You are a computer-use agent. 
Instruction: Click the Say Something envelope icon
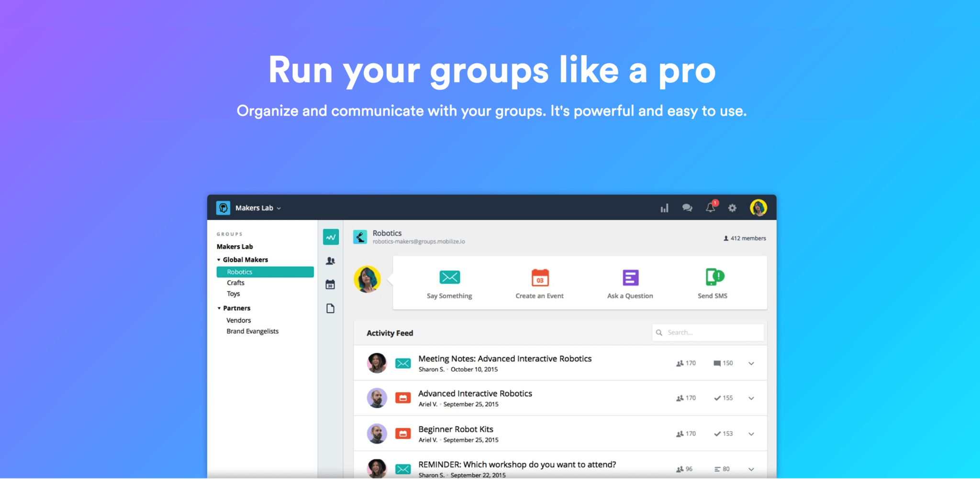[450, 277]
